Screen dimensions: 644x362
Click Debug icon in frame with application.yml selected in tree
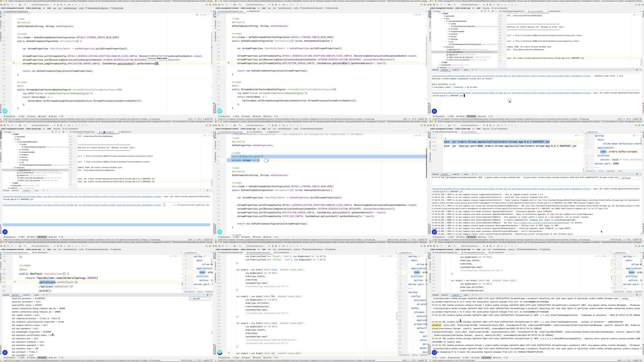(58, 125)
